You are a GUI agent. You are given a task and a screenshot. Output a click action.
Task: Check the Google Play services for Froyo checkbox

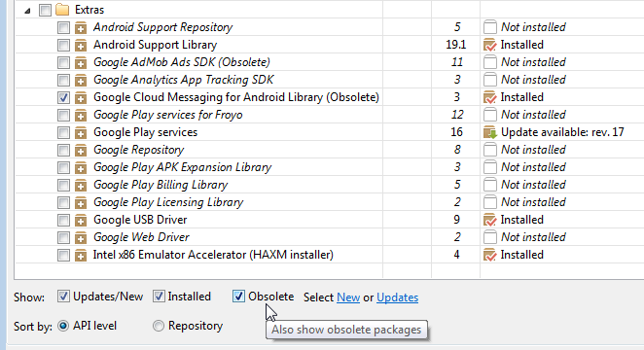63,116
